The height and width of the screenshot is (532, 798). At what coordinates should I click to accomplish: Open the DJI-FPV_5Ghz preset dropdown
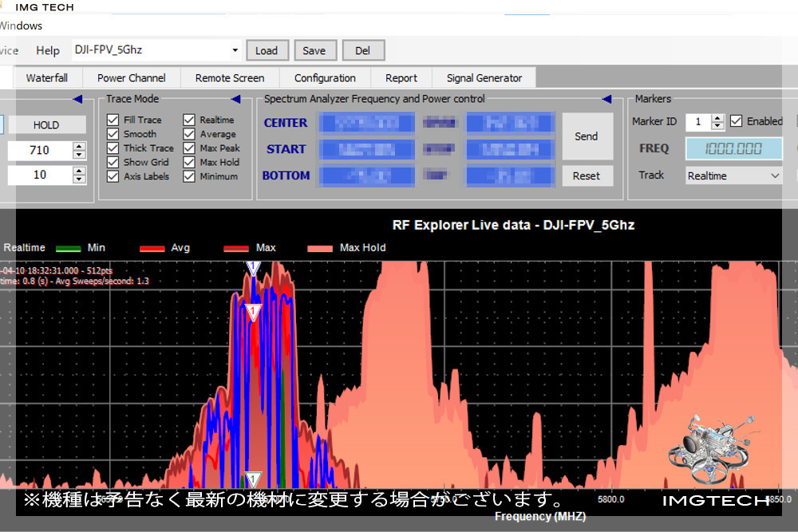(235, 50)
